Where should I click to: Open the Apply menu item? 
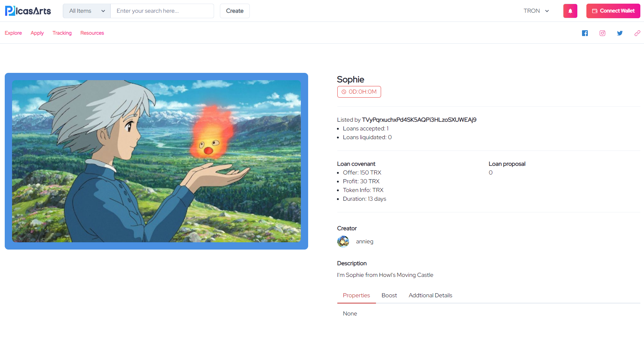[x=37, y=33]
